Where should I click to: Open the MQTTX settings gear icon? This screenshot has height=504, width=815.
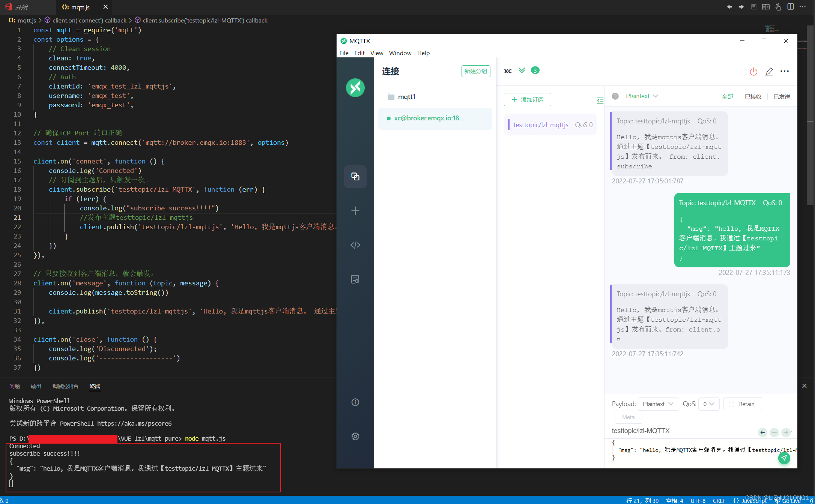pyautogui.click(x=355, y=436)
